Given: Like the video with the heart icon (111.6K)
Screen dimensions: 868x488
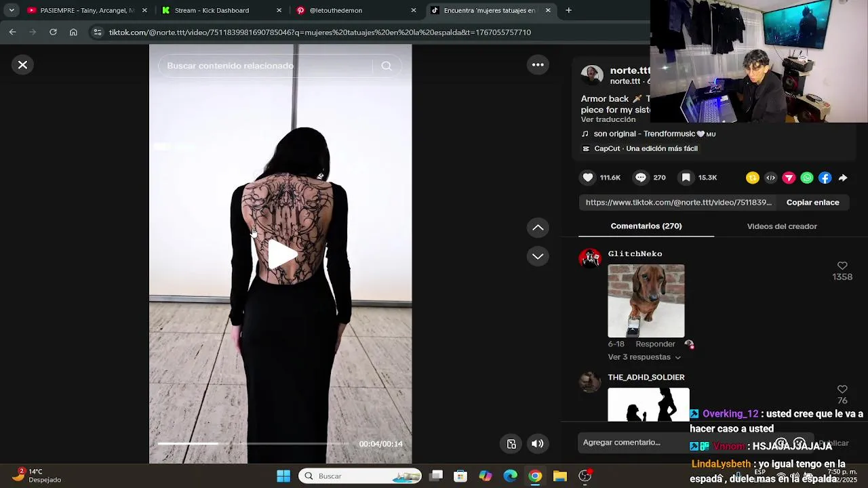Looking at the screenshot, I should 588,178.
